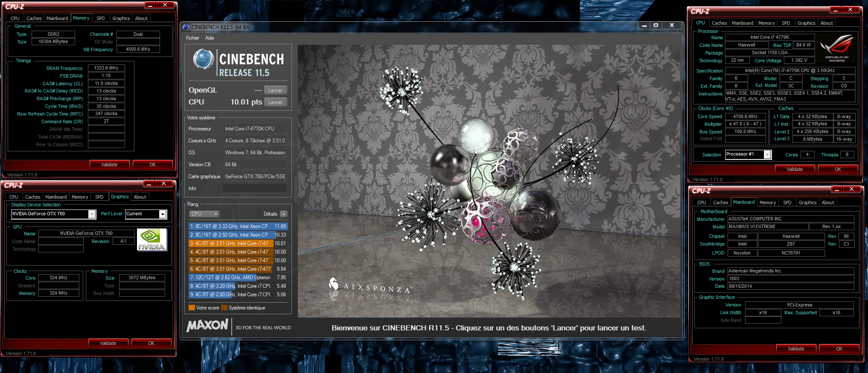The width and height of the screenshot is (868, 373).
Task: Click the Core Voltage value 1.392 V
Action: tap(799, 61)
